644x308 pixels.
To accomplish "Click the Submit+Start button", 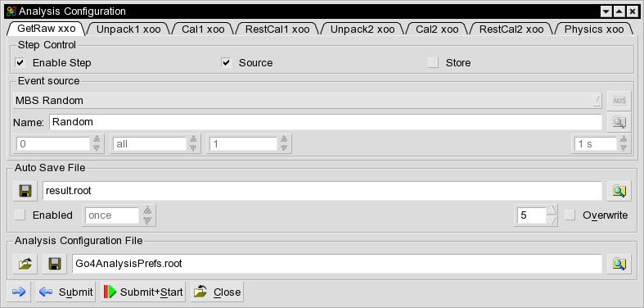I will [x=143, y=292].
